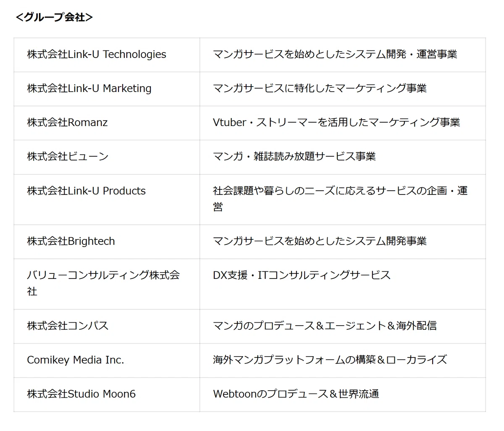This screenshot has width=504, height=431.
Task: Click the マンガのプロデュース＆エージェント description
Action: click(x=325, y=326)
